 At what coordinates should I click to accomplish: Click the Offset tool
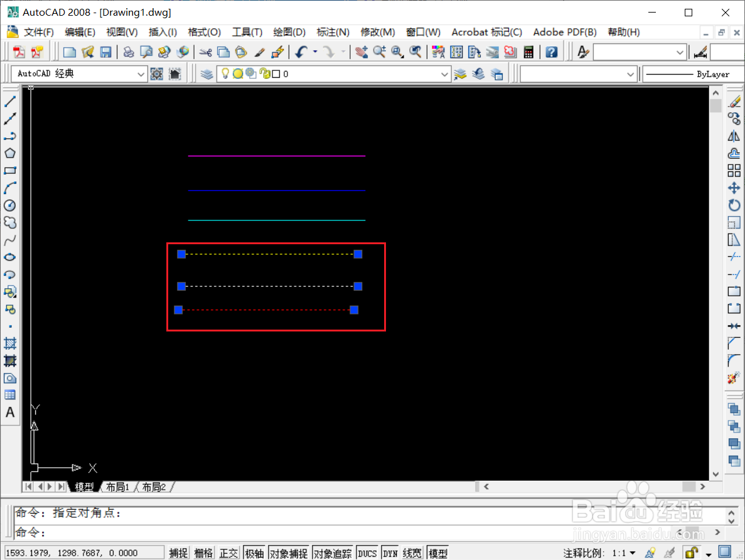pyautogui.click(x=734, y=153)
